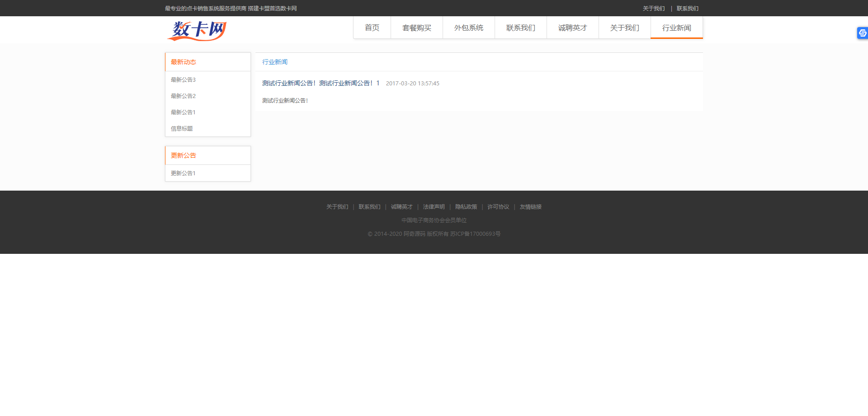Open footer link 诚聘英才
The height and width of the screenshot is (416, 868).
click(401, 207)
